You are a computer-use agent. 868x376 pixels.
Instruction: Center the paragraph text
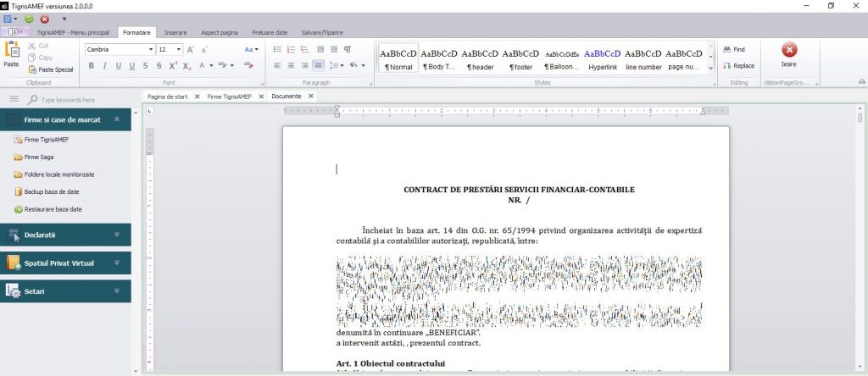coord(292,65)
